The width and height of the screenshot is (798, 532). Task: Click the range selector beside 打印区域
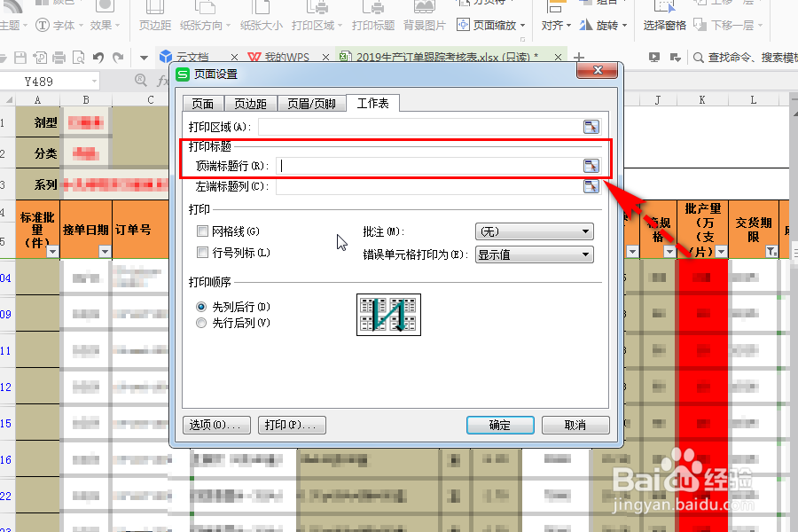[x=591, y=126]
